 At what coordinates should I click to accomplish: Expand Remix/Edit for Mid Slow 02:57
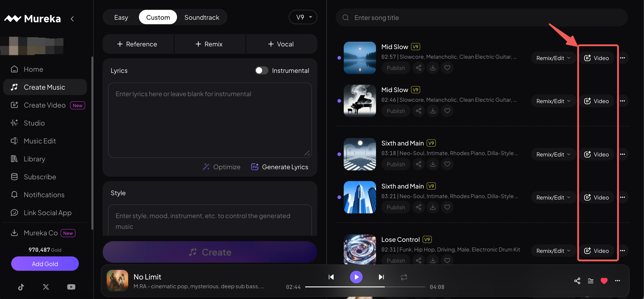[553, 58]
